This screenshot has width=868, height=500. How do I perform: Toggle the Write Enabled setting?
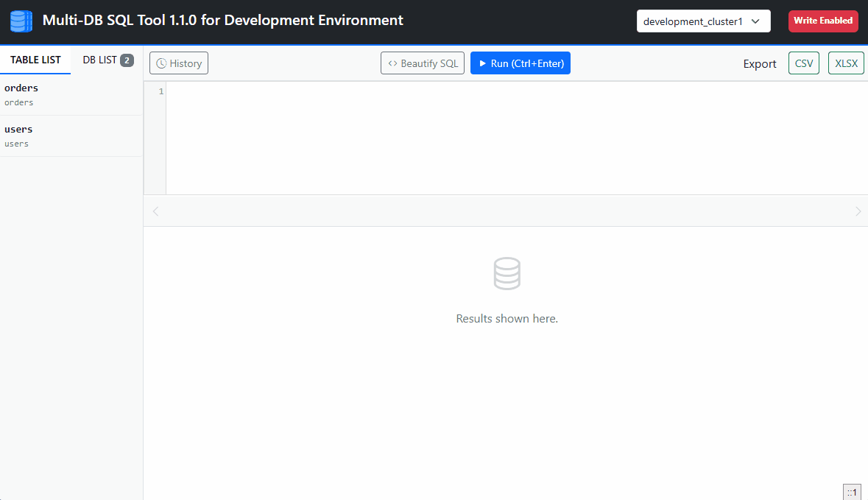click(823, 21)
